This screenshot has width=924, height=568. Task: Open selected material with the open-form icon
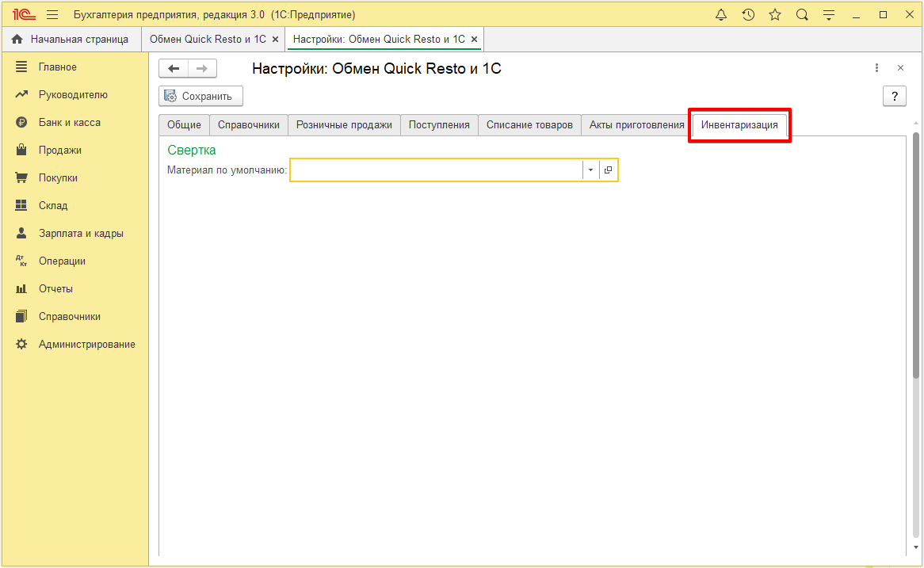click(608, 170)
